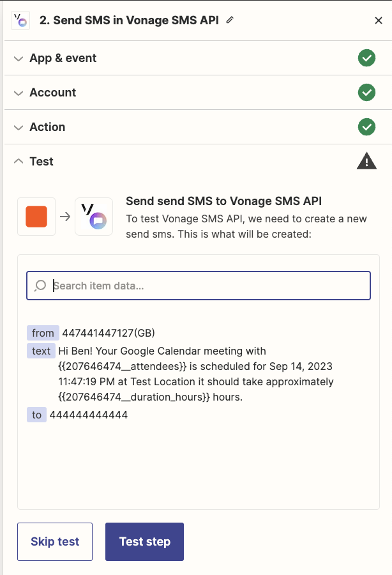
Task: Click the orange trigger app icon
Action: pyautogui.click(x=36, y=217)
